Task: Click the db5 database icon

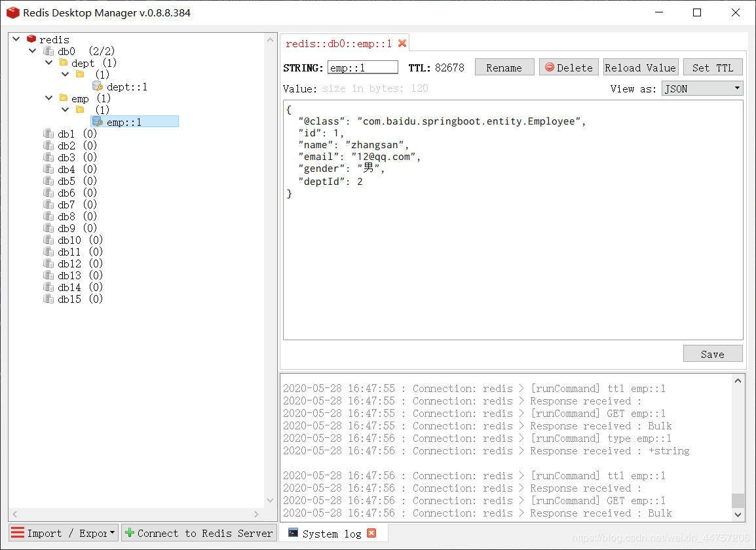Action: click(48, 181)
